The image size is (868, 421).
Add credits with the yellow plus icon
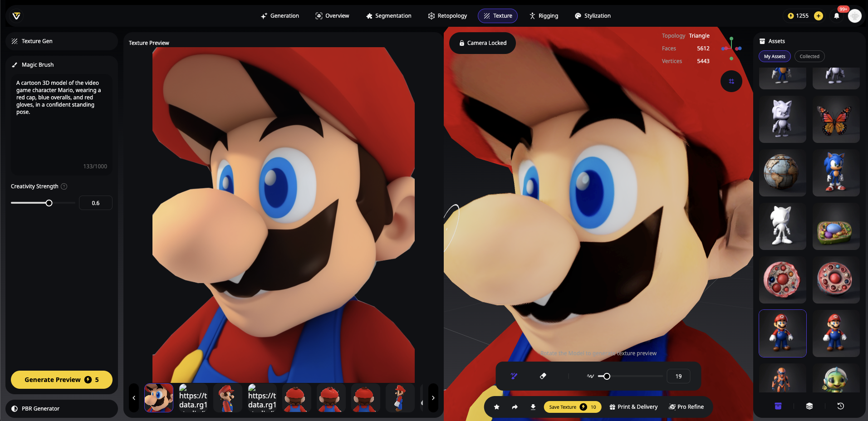(x=819, y=16)
